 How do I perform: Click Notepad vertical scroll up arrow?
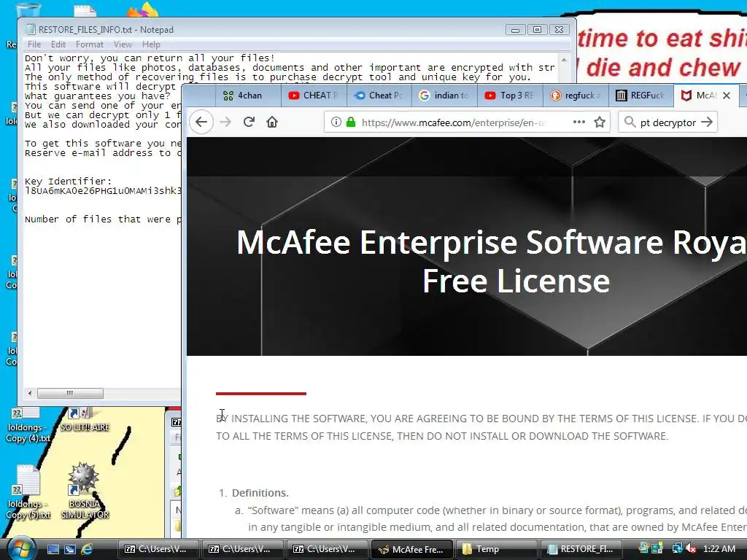(564, 61)
